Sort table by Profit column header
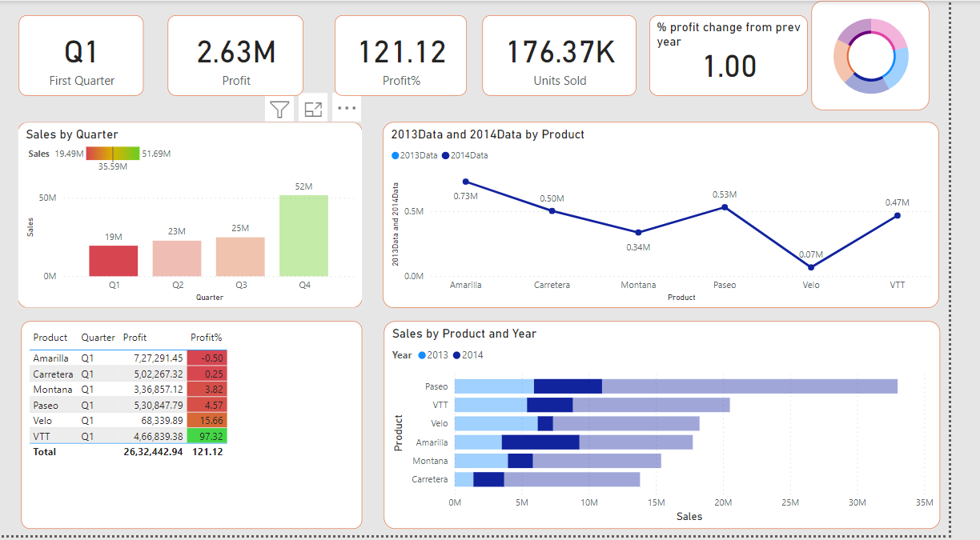Image resolution: width=980 pixels, height=540 pixels. [x=135, y=338]
